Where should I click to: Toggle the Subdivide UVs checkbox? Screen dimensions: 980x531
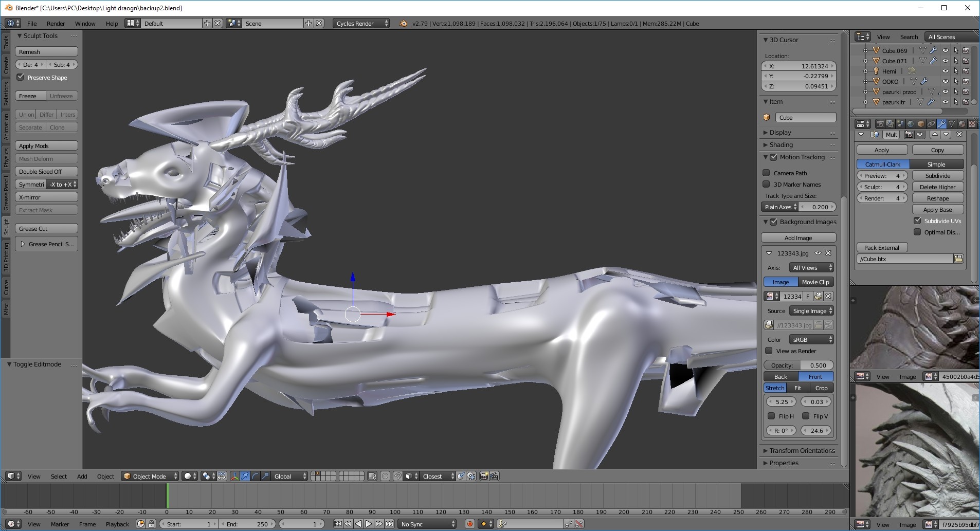[x=917, y=221]
